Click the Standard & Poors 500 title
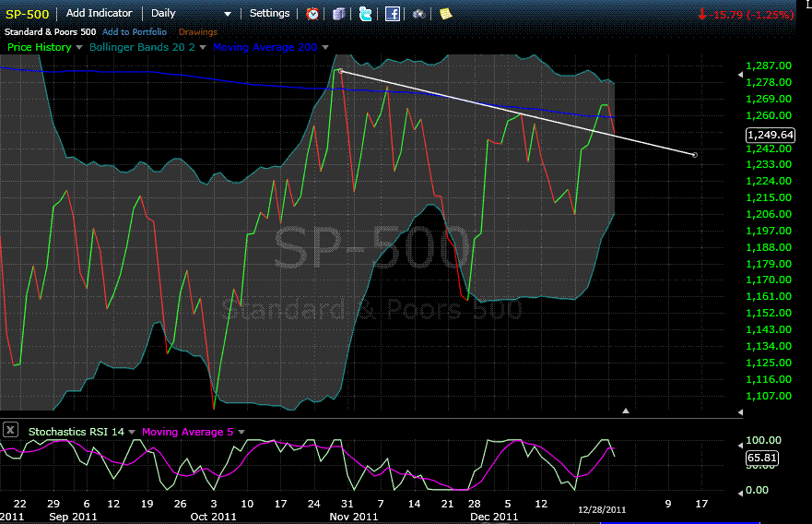 coord(51,31)
